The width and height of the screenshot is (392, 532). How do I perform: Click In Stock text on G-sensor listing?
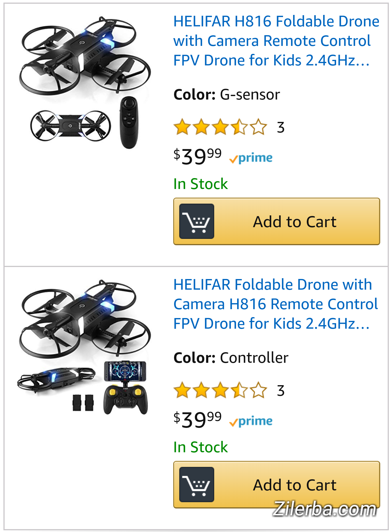200,184
